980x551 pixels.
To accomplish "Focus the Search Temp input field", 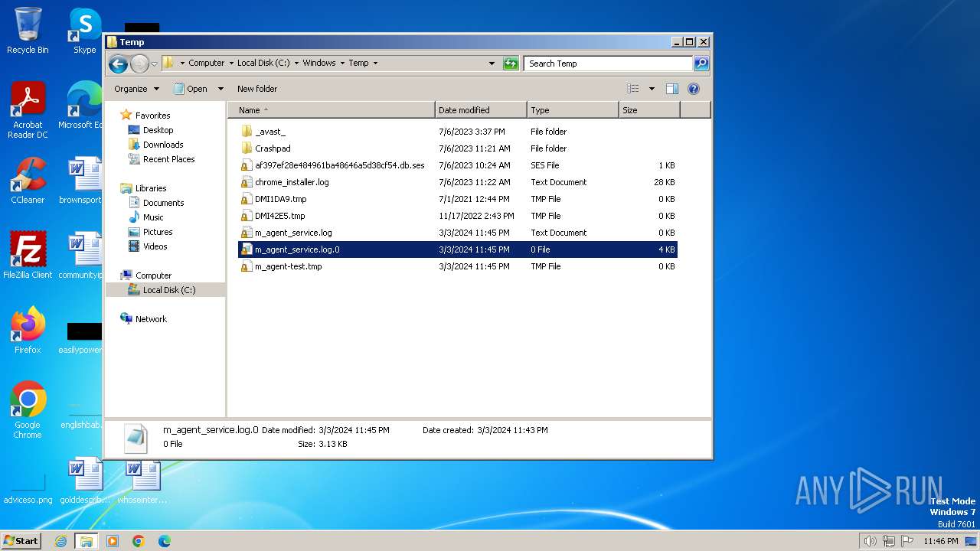I will (608, 64).
